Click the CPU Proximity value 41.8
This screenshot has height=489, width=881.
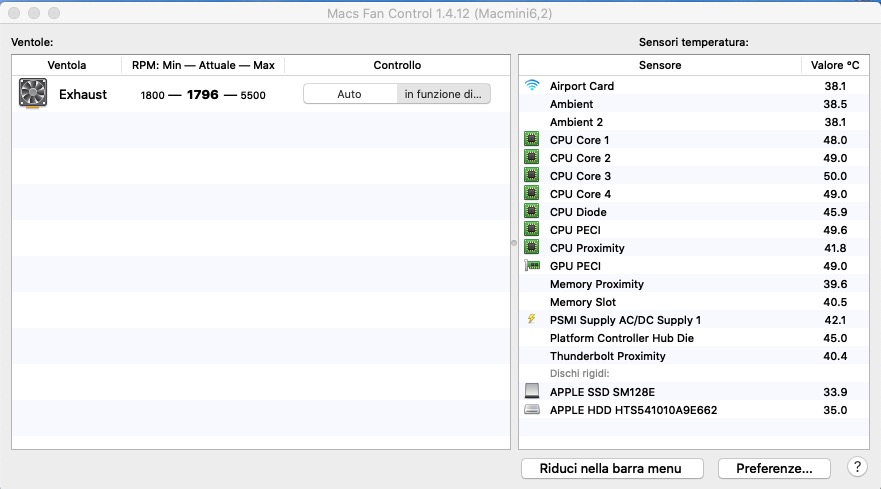coord(835,248)
